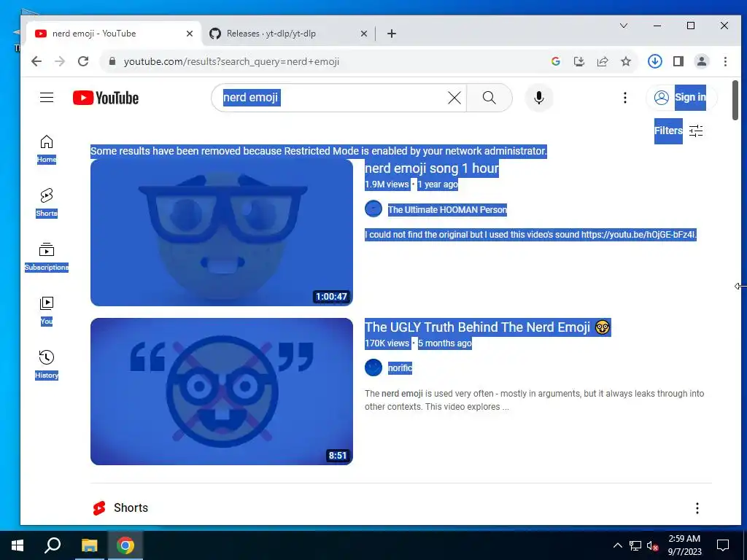
Task: Expand Chrome tab search chevron
Action: (x=624, y=26)
